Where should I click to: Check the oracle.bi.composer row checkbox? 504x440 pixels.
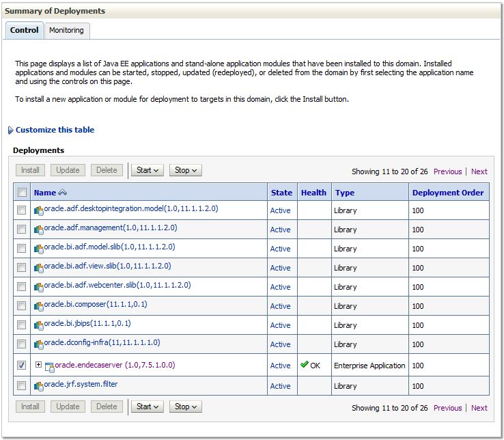22,305
